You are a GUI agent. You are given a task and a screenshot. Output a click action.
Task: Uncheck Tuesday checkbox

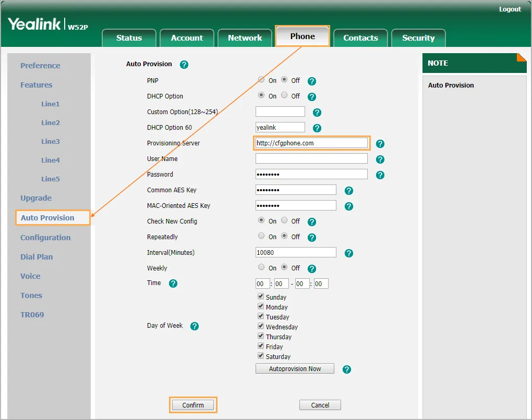click(261, 316)
